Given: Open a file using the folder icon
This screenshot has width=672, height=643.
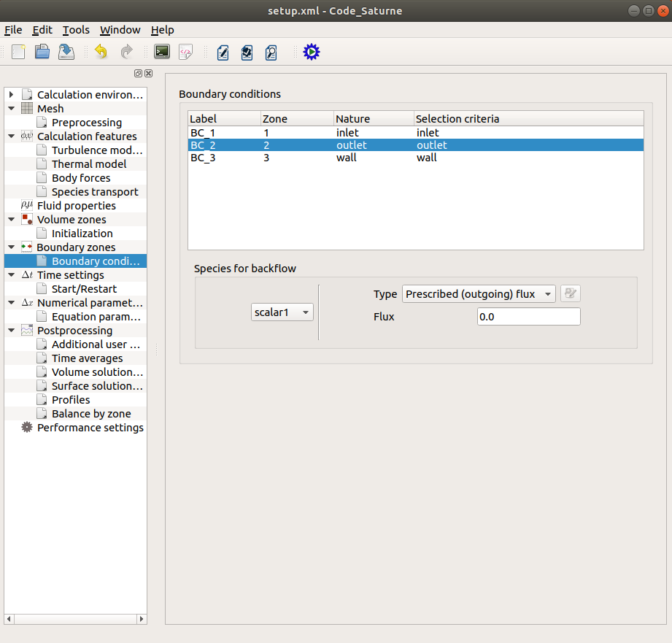Looking at the screenshot, I should tap(42, 52).
